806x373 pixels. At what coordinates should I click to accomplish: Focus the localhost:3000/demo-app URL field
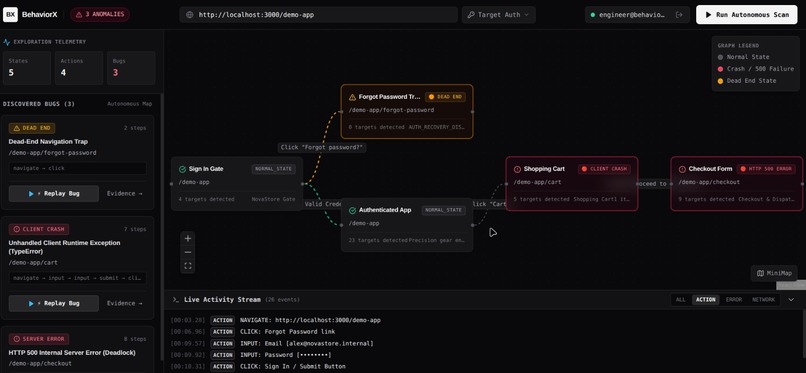tap(318, 15)
